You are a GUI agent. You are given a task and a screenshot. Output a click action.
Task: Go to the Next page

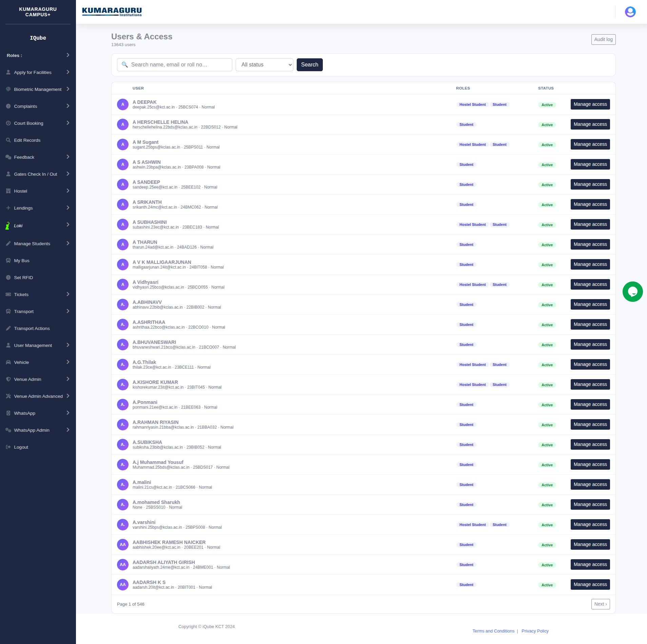[601, 604]
